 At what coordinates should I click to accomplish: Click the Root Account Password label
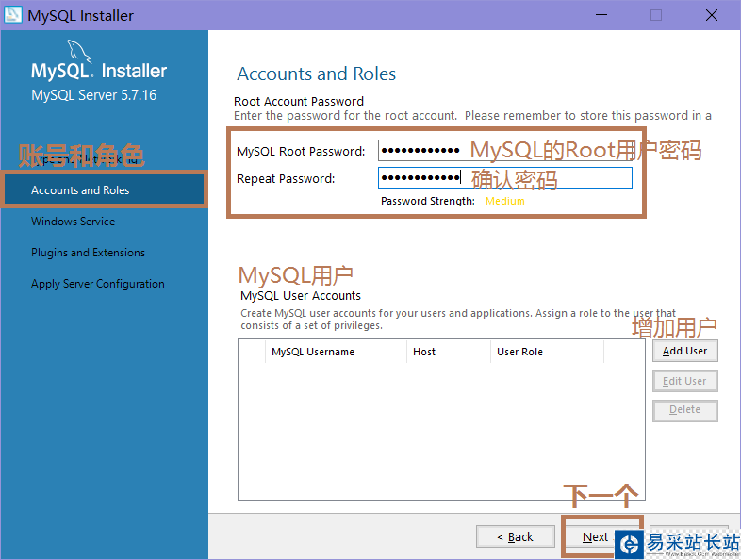coord(299,101)
